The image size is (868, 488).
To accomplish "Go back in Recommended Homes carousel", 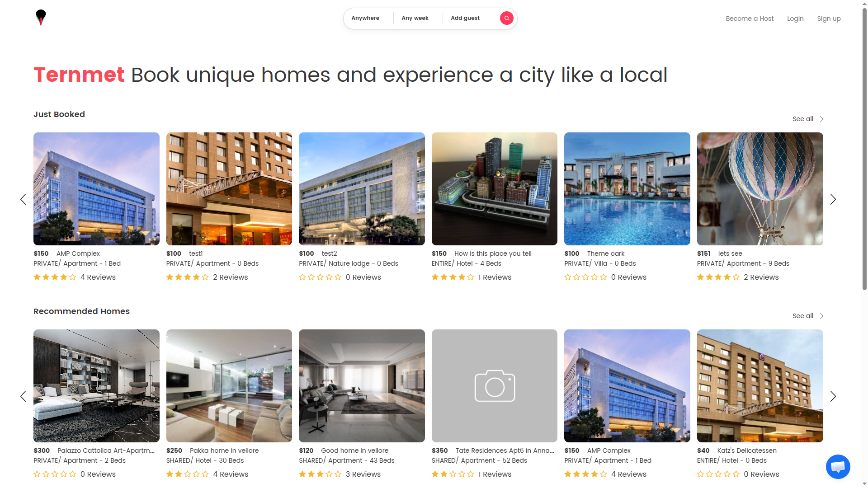I will [24, 396].
